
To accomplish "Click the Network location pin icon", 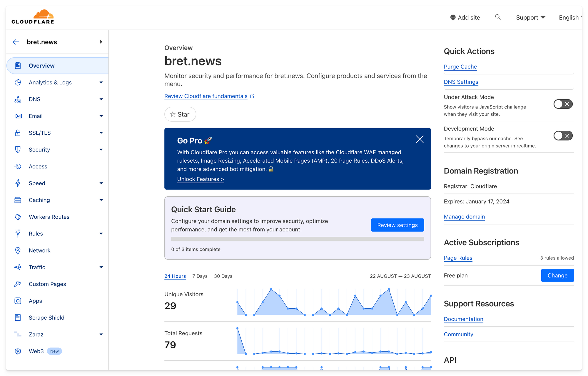I will 18,250.
